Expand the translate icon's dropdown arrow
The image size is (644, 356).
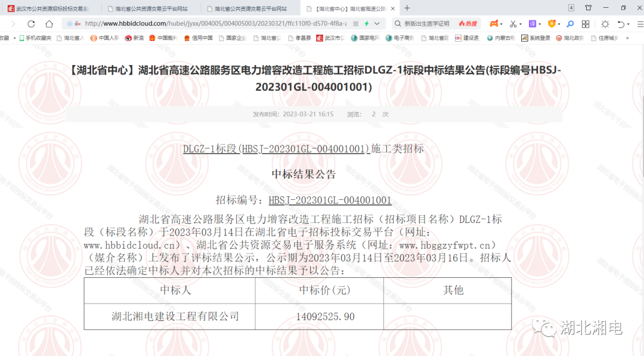coord(539,24)
